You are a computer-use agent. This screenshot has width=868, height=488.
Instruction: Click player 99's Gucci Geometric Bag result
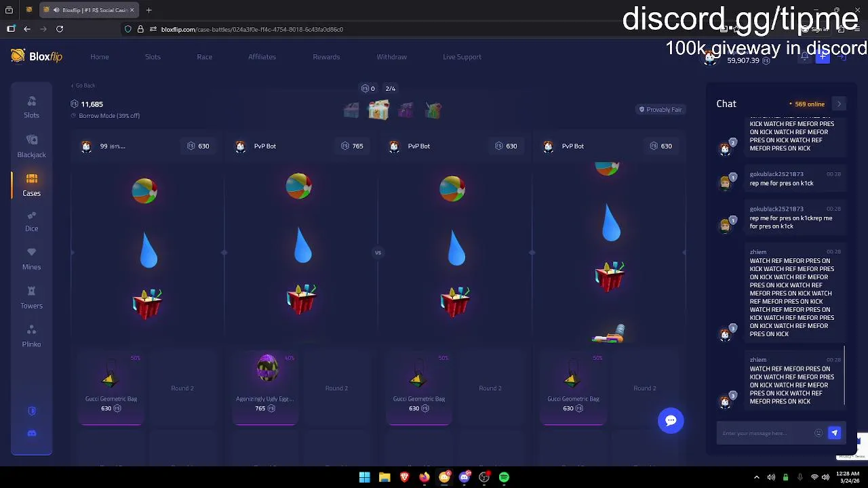[111, 388]
